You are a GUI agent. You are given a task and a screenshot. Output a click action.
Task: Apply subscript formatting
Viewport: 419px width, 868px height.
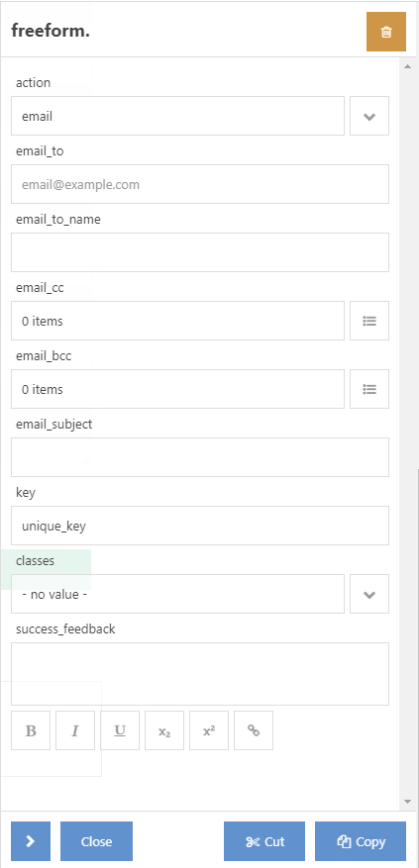164,730
